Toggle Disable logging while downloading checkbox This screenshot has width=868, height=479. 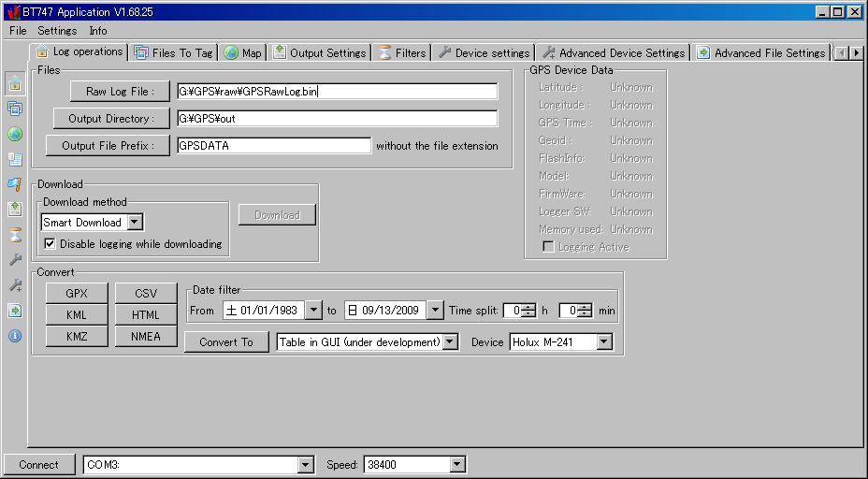pyautogui.click(x=51, y=244)
